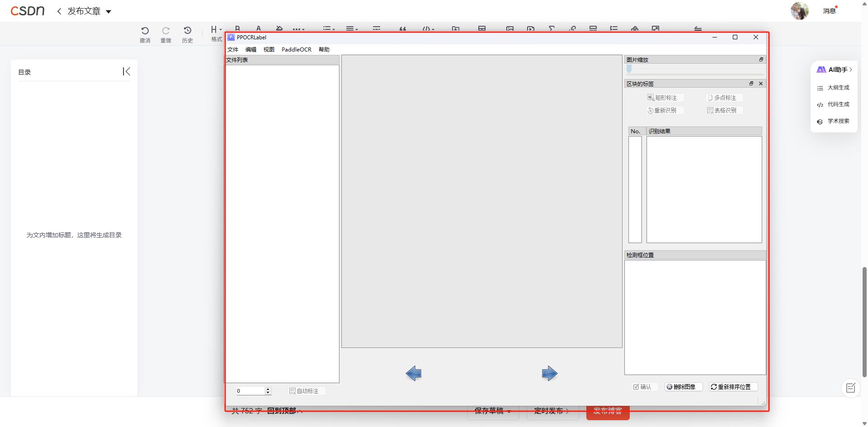Float the 图片缩放 dock panel
868x427 pixels.
coord(761,60)
